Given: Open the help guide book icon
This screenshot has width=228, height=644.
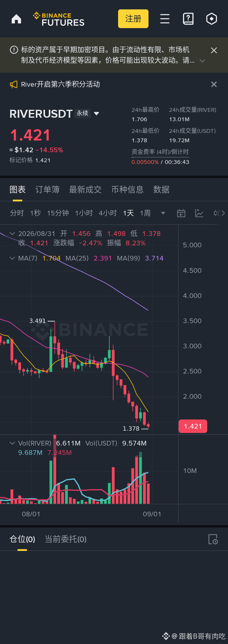Looking at the screenshot, I should pyautogui.click(x=188, y=19).
